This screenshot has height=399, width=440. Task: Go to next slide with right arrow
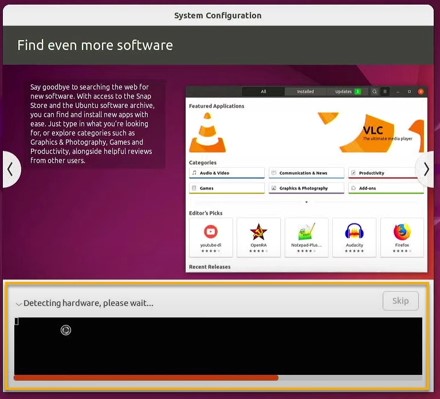(x=426, y=169)
